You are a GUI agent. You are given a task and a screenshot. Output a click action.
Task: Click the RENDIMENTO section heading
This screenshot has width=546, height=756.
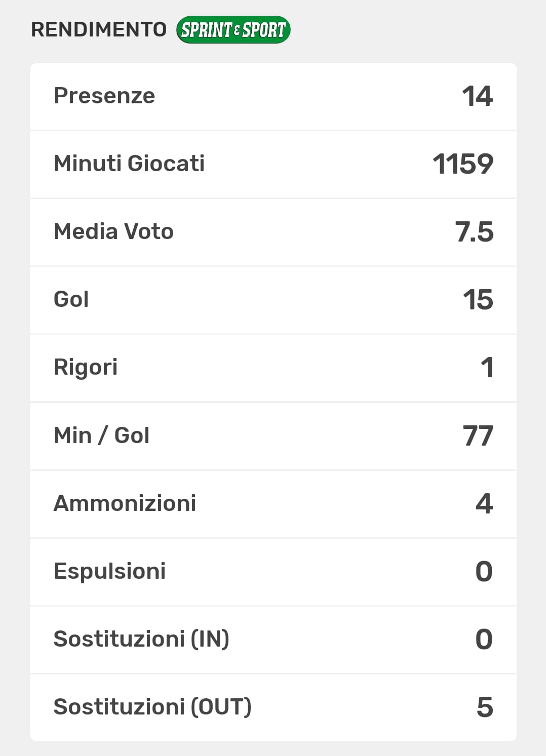99,30
